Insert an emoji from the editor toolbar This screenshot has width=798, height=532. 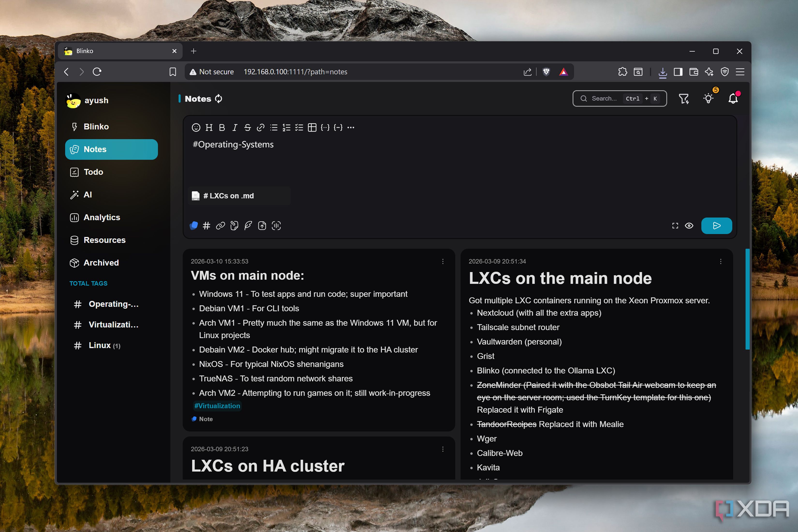click(196, 128)
